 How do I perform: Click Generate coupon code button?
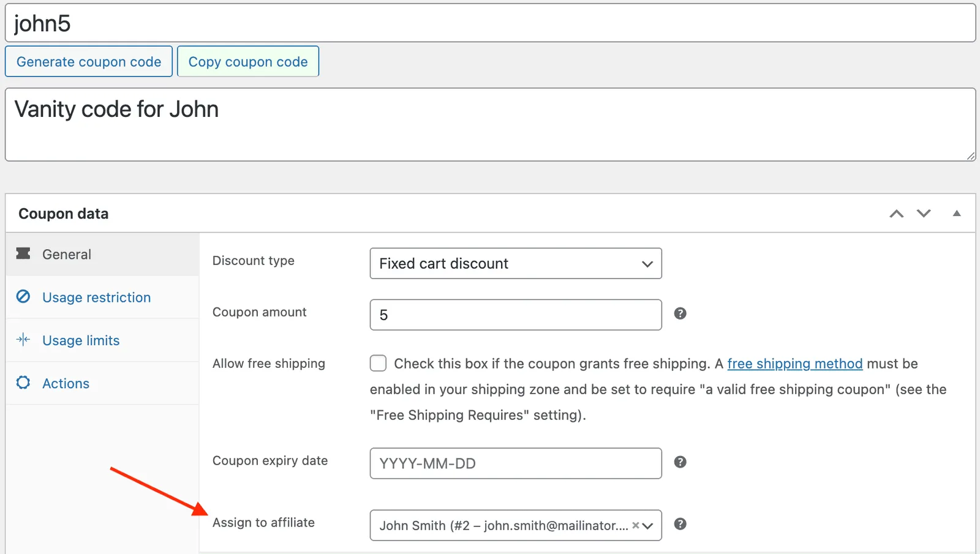[89, 62]
